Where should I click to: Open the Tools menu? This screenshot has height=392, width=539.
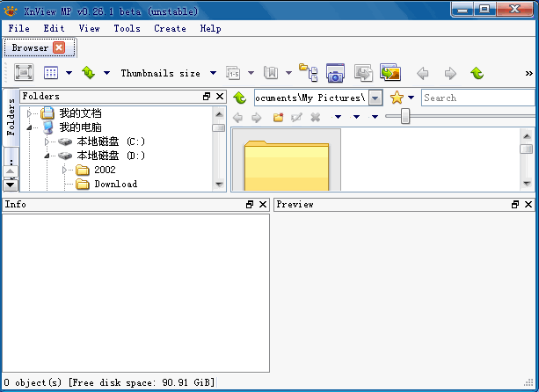click(x=127, y=28)
